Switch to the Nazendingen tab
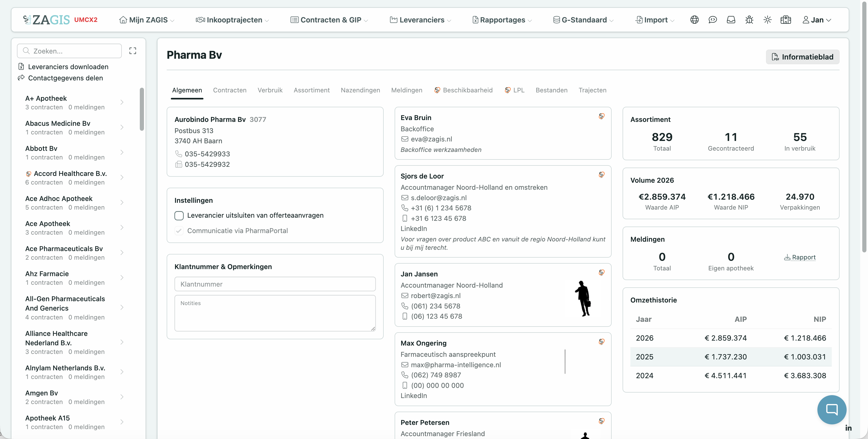The image size is (868, 439). (x=360, y=90)
